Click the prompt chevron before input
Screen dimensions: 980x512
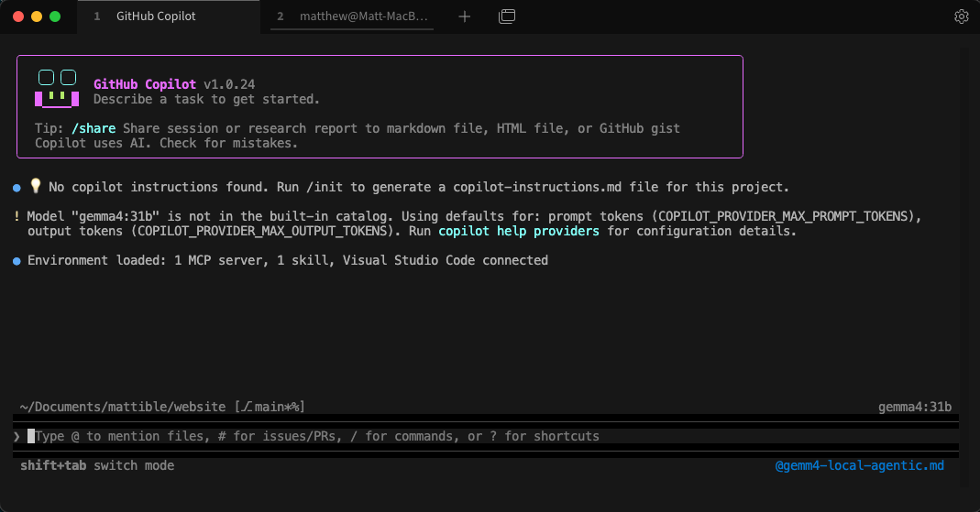click(x=17, y=437)
